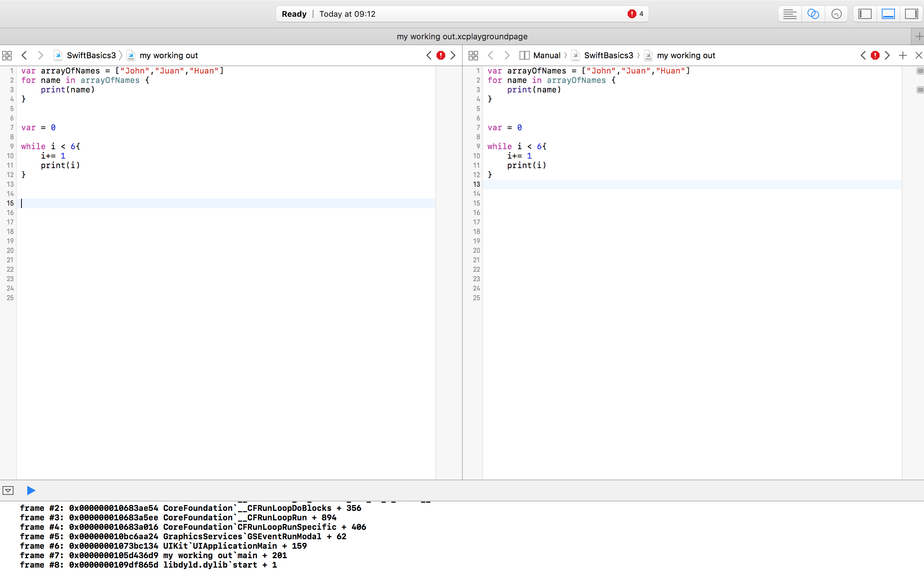Open the timeline/clock history icon
The height and width of the screenshot is (572, 924).
(837, 13)
